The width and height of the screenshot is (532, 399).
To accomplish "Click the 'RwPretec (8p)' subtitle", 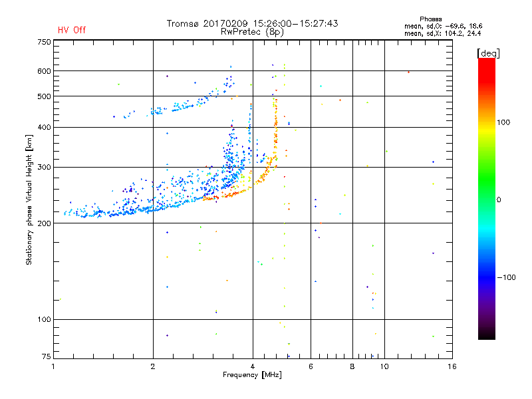I will point(252,32).
